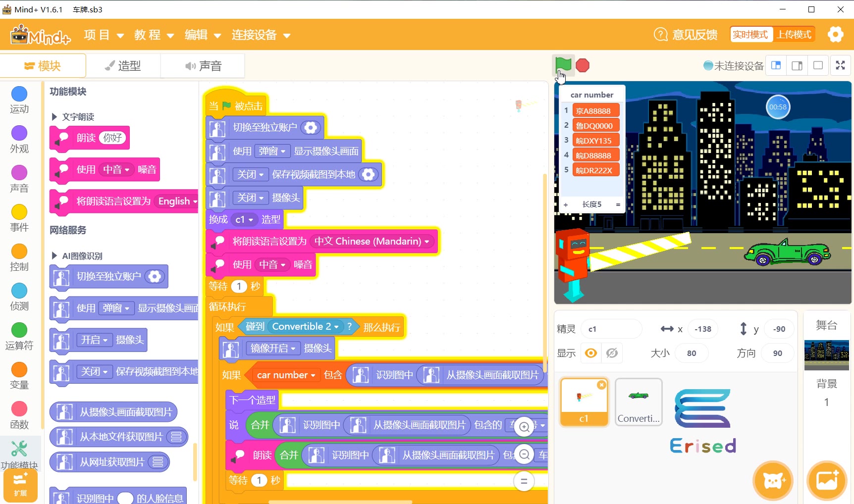
Task: Click the add sprite cat button
Action: pyautogui.click(x=773, y=480)
